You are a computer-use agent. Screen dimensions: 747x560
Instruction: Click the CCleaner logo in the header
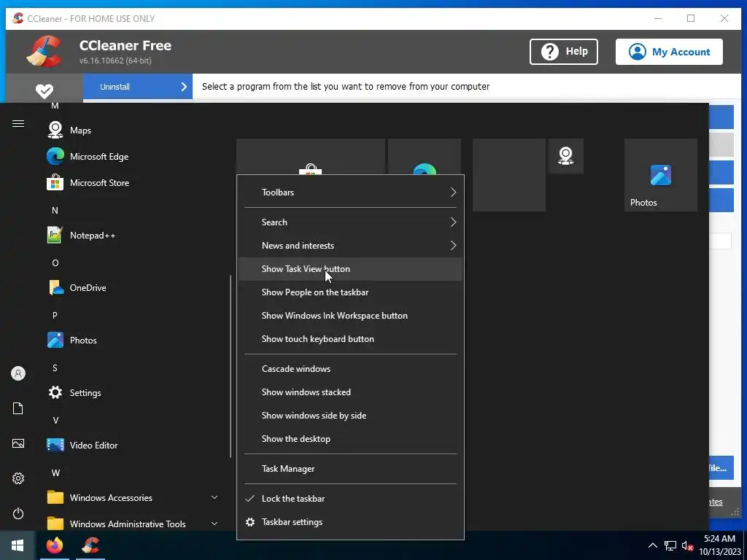pos(44,52)
